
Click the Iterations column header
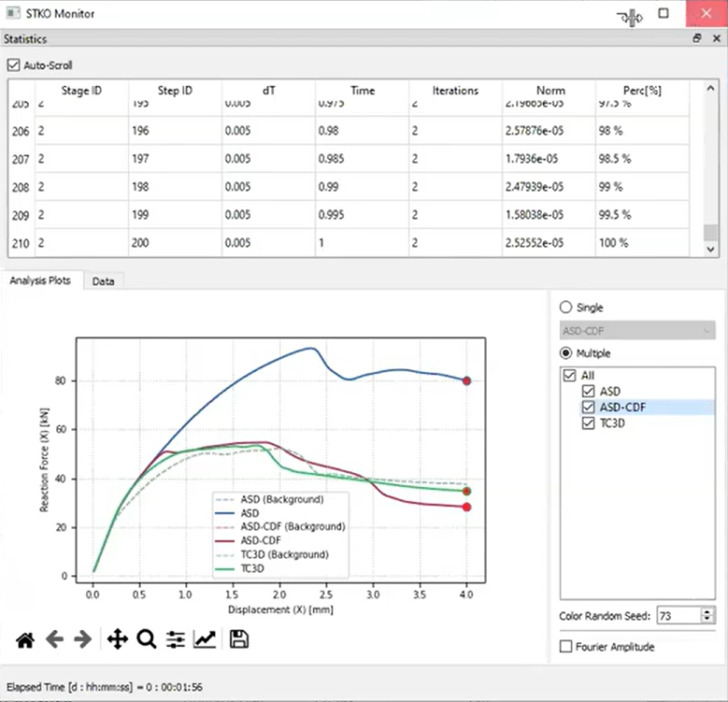point(455,91)
